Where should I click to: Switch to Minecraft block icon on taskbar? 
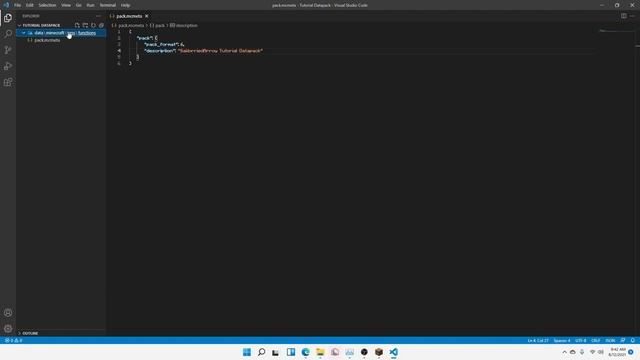coord(379,352)
